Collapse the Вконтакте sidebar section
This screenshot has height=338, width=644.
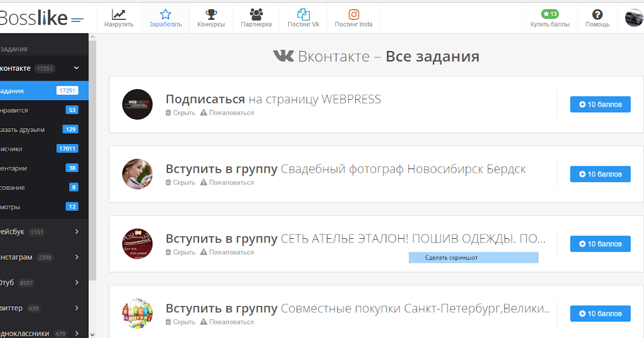coord(76,68)
